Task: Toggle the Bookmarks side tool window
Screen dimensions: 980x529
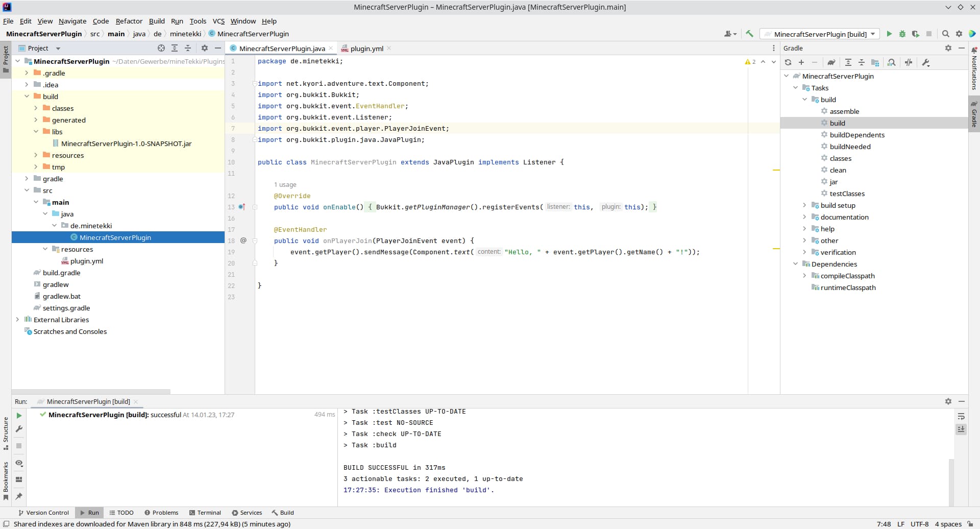Action: pyautogui.click(x=6, y=481)
